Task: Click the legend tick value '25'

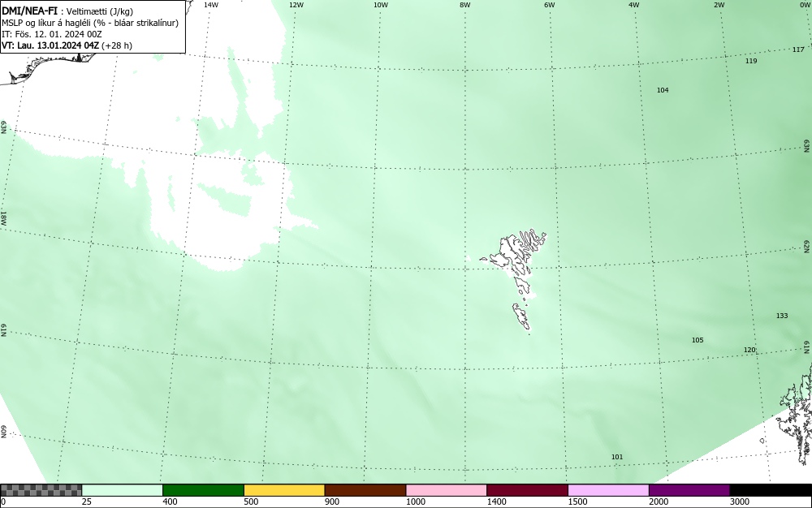Action: (87, 502)
